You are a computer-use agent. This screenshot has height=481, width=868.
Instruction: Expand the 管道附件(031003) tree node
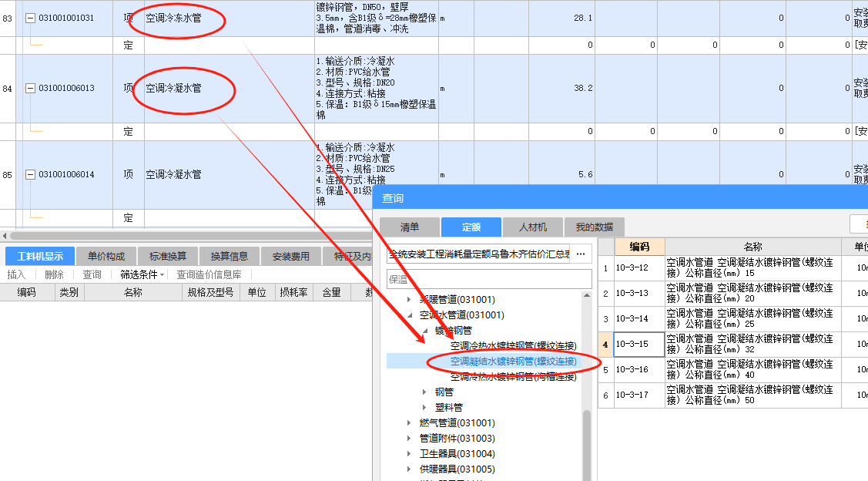coord(409,439)
